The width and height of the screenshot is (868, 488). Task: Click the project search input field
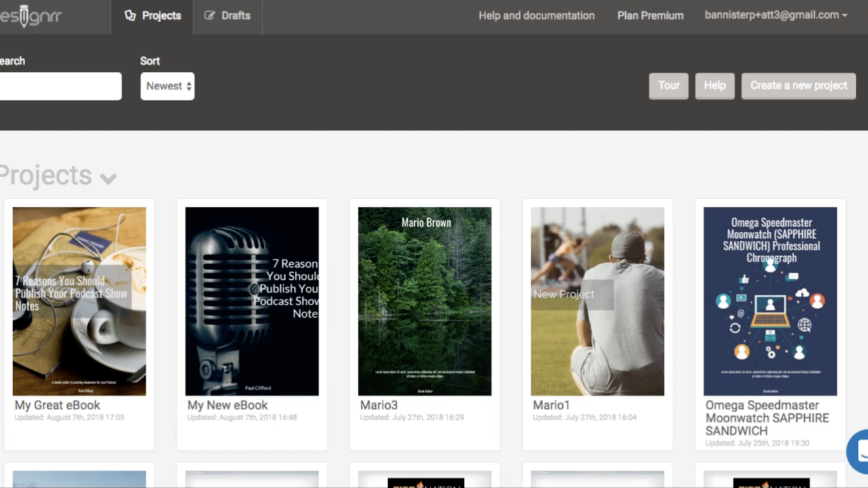[x=60, y=86]
